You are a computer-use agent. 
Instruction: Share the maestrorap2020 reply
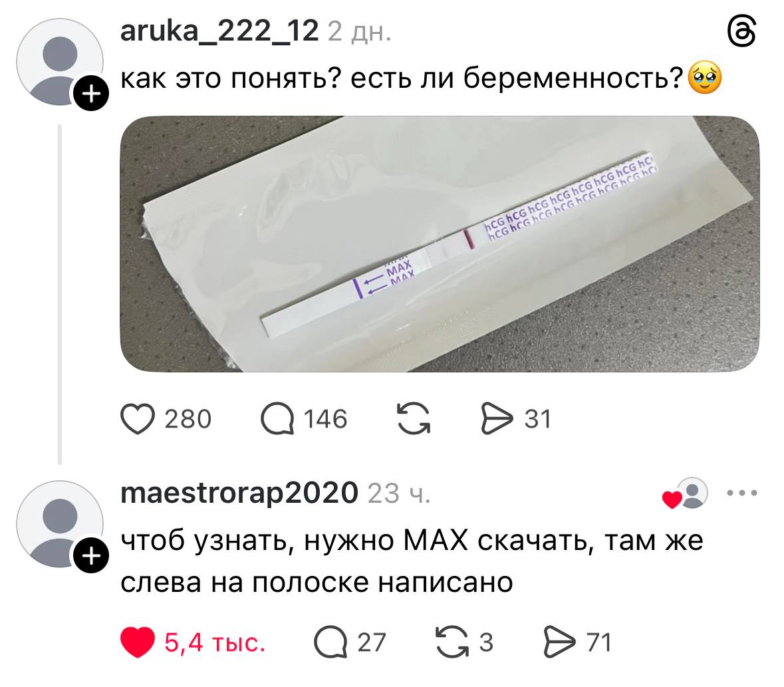pyautogui.click(x=559, y=642)
